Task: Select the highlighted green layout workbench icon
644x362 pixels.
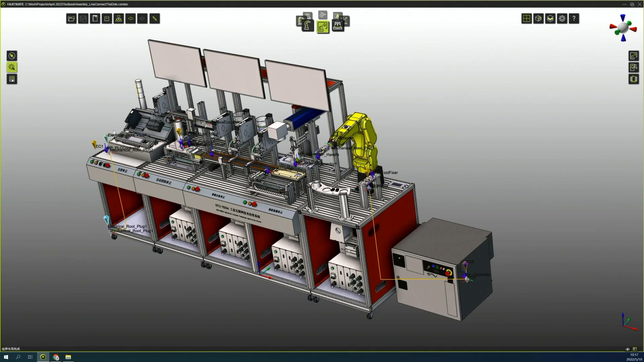Action: coord(323,27)
